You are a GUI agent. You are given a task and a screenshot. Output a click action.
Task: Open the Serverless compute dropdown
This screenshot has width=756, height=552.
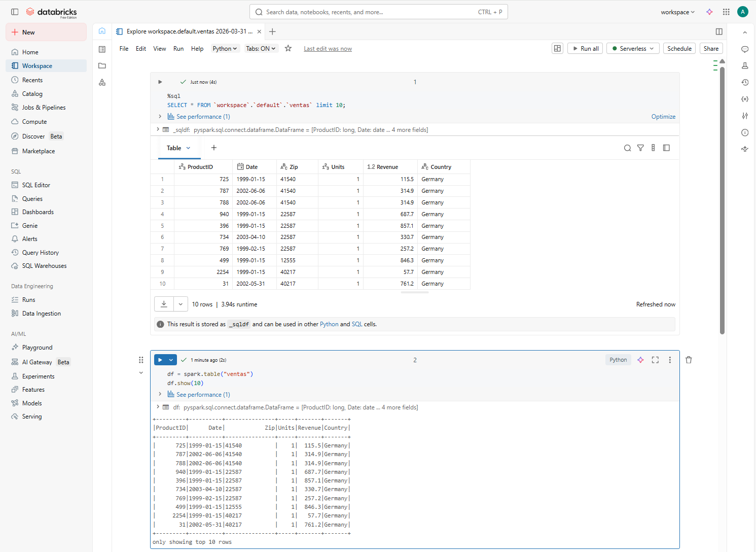(633, 48)
